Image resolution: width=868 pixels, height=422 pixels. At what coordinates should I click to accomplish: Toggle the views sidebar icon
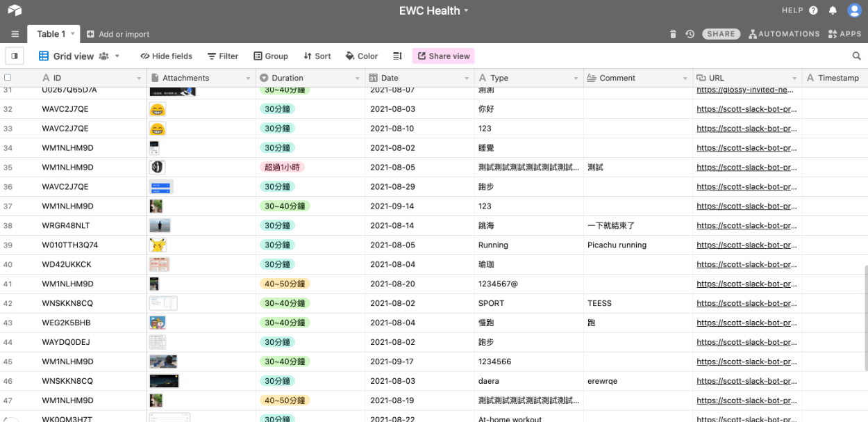[x=15, y=56]
